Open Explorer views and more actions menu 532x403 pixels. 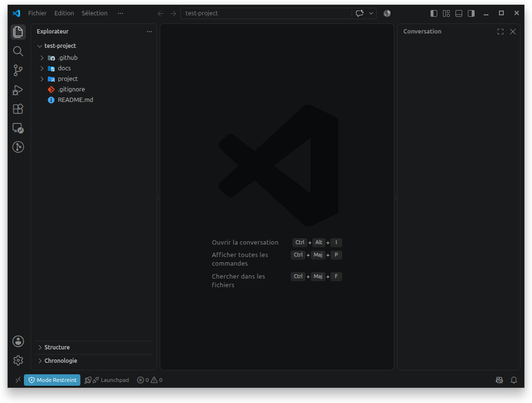[x=149, y=32]
